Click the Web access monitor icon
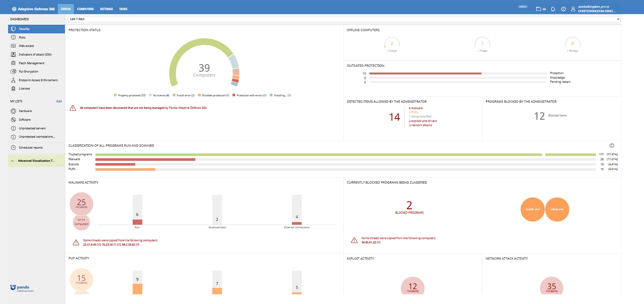The image size is (644, 304). [x=13, y=46]
